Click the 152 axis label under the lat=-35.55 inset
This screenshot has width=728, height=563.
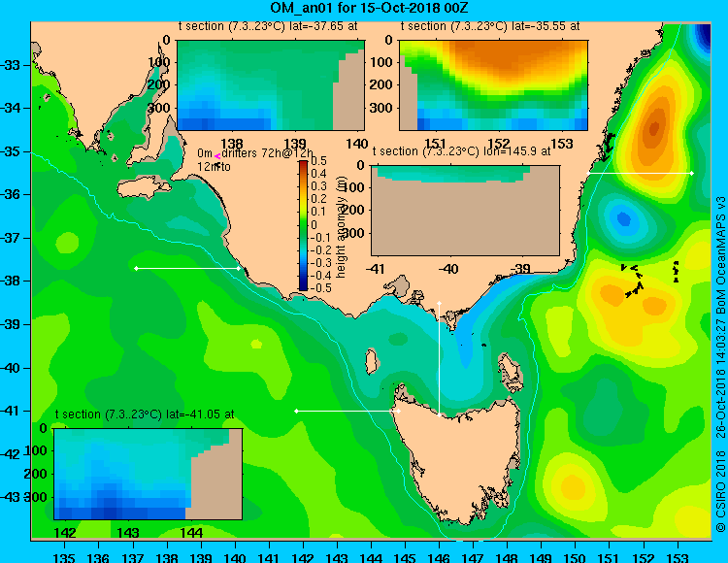(498, 144)
